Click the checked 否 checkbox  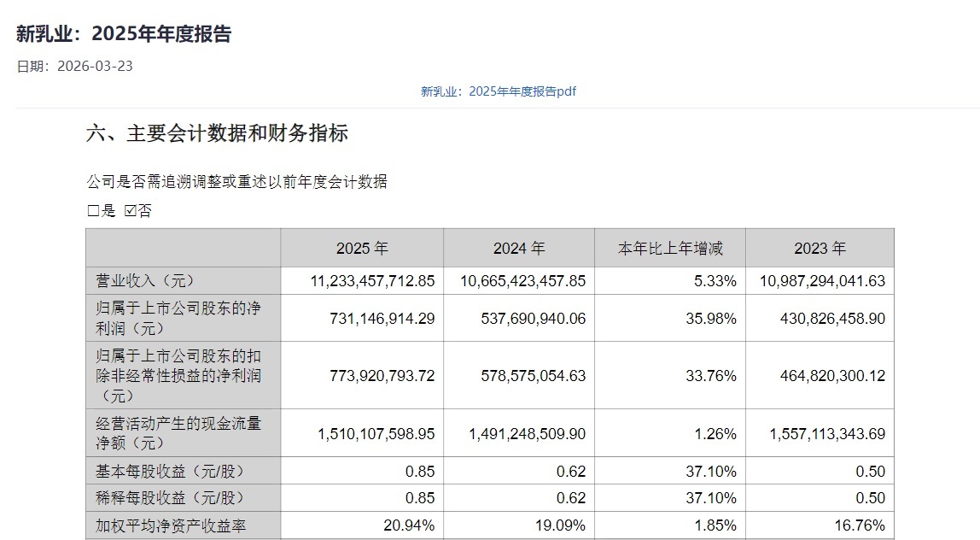(x=131, y=211)
